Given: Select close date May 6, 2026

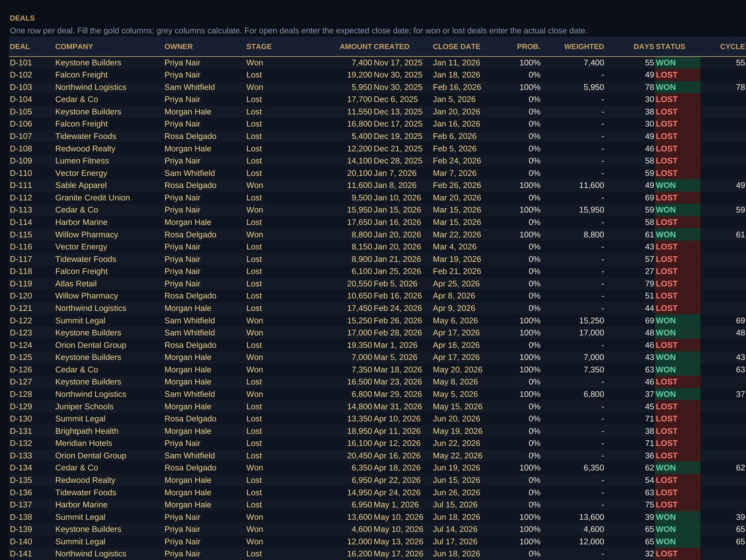Looking at the screenshot, I should [455, 321].
